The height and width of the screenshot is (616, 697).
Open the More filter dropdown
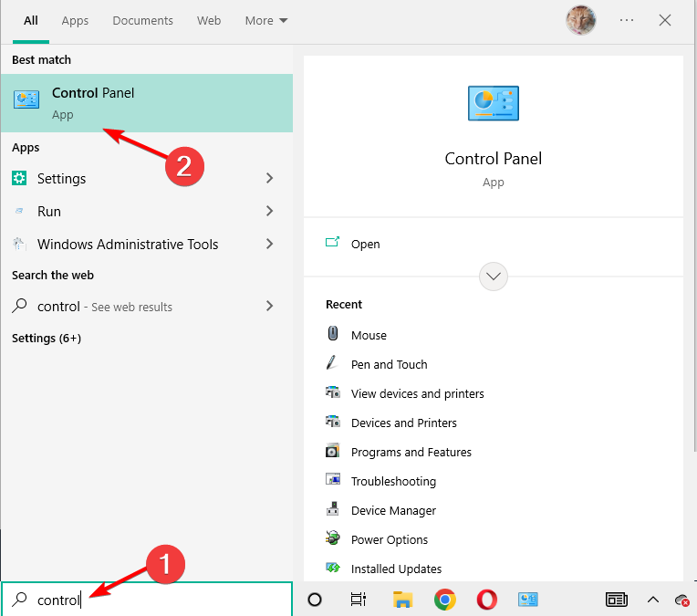point(266,20)
